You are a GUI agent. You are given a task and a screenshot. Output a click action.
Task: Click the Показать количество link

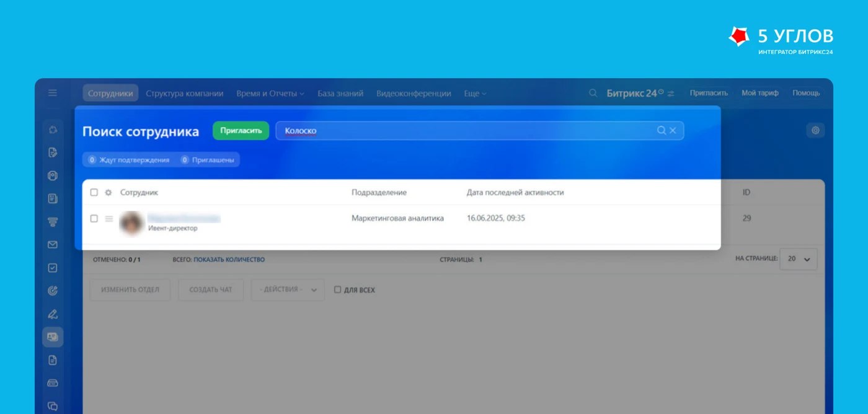coord(229,260)
